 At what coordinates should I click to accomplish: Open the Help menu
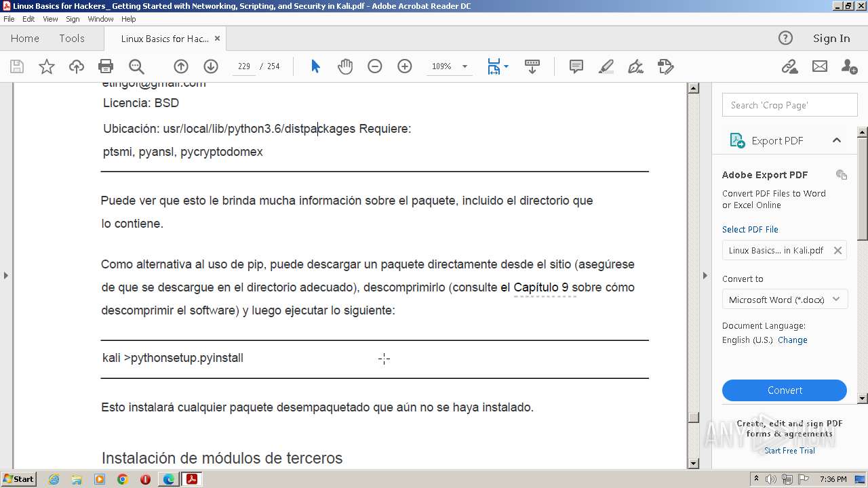coord(129,19)
